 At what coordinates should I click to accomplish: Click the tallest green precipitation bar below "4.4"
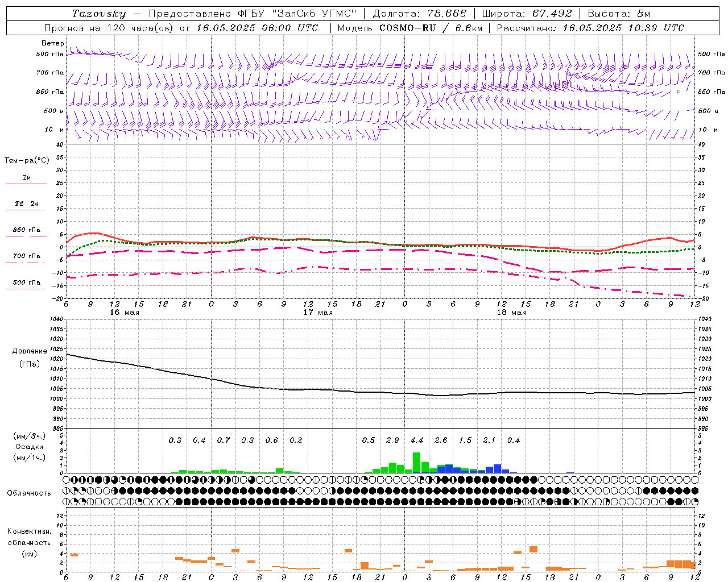[416, 463]
